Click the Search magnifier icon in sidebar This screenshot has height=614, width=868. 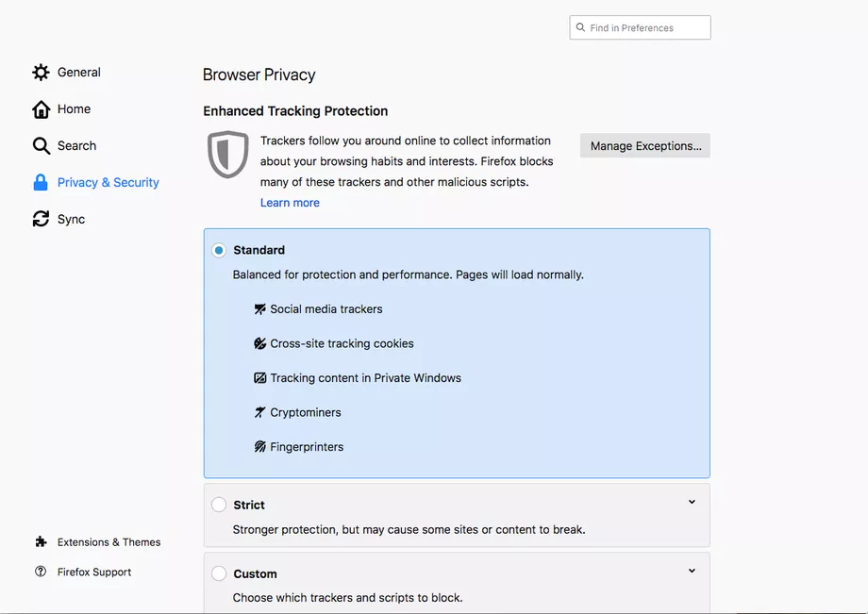pos(41,146)
